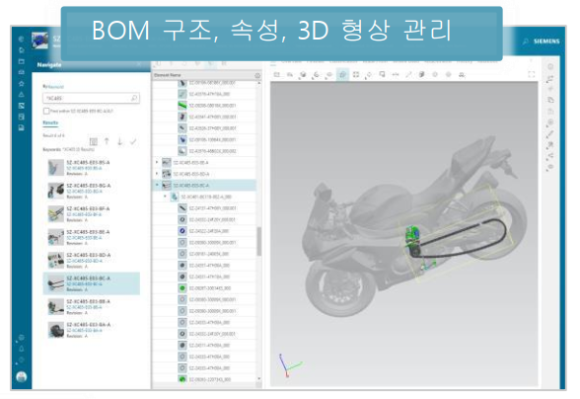Open blue link under SZ-XC485-E03-BA-A result

[84, 330]
